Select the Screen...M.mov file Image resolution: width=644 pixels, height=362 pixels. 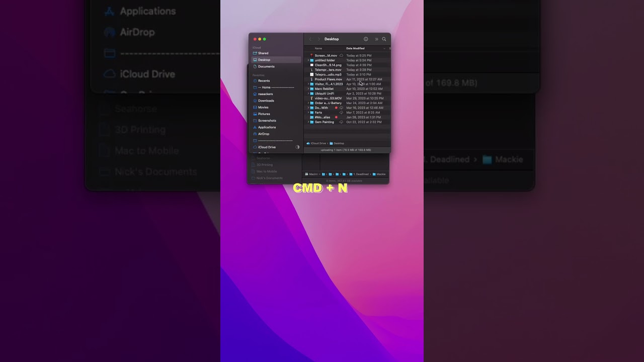click(326, 56)
